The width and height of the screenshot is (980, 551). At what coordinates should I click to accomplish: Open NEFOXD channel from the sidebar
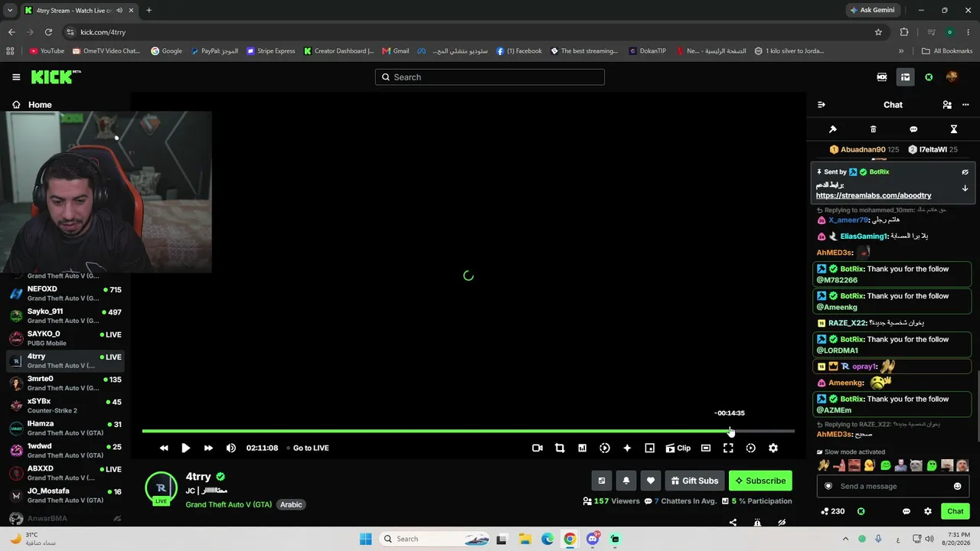click(x=66, y=293)
